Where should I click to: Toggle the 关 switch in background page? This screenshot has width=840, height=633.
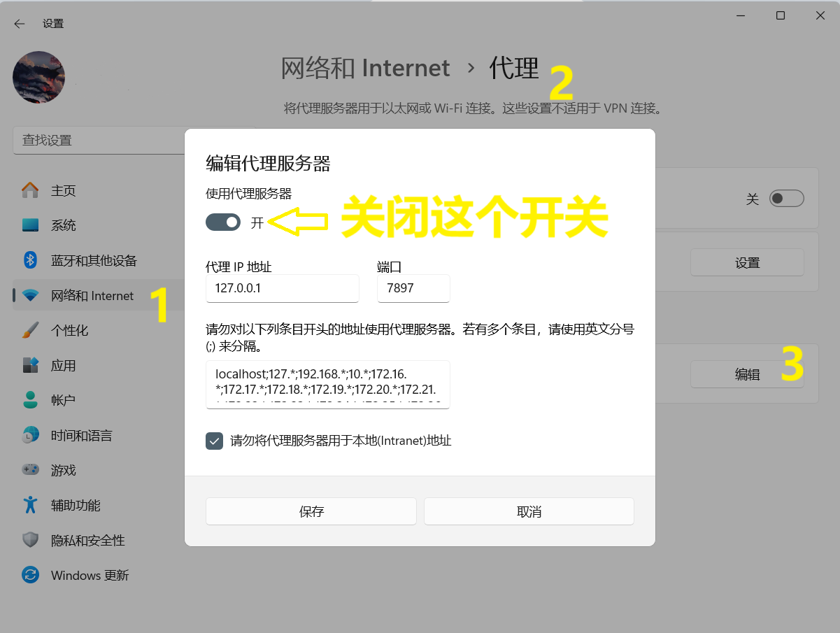click(786, 199)
